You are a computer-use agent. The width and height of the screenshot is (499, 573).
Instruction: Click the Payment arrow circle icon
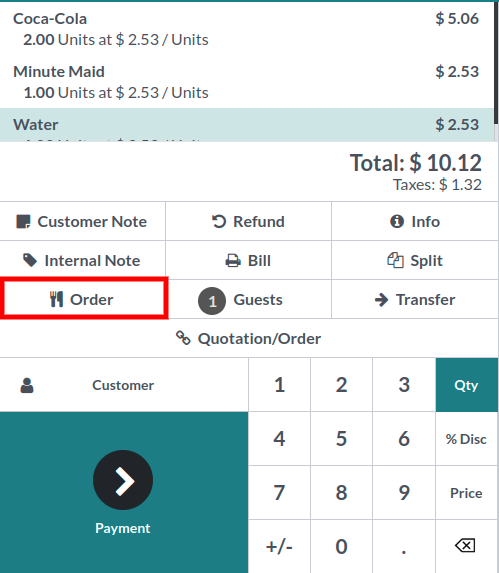point(123,480)
